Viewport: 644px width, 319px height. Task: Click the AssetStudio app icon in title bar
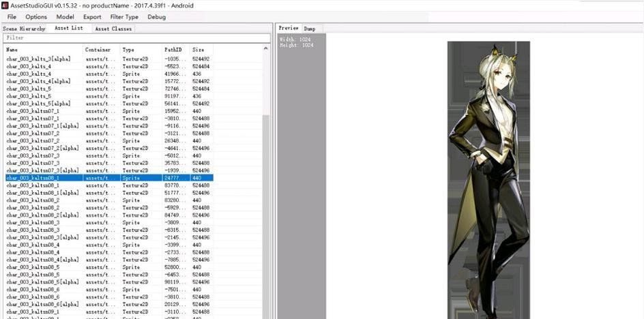point(6,5)
